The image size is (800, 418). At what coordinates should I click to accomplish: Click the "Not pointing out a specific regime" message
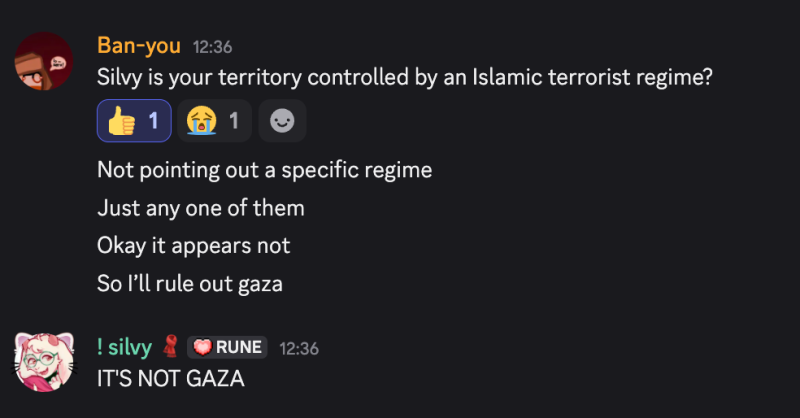point(264,170)
